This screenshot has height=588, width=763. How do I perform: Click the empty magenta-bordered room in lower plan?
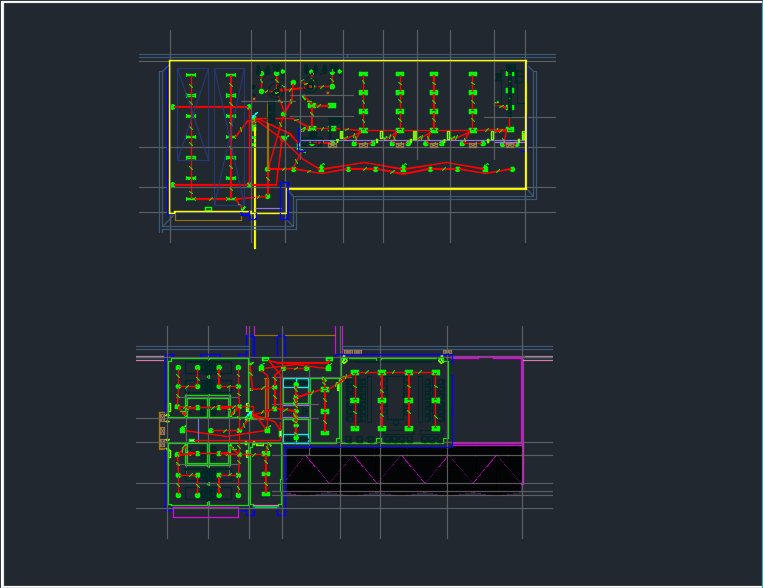pyautogui.click(x=488, y=401)
